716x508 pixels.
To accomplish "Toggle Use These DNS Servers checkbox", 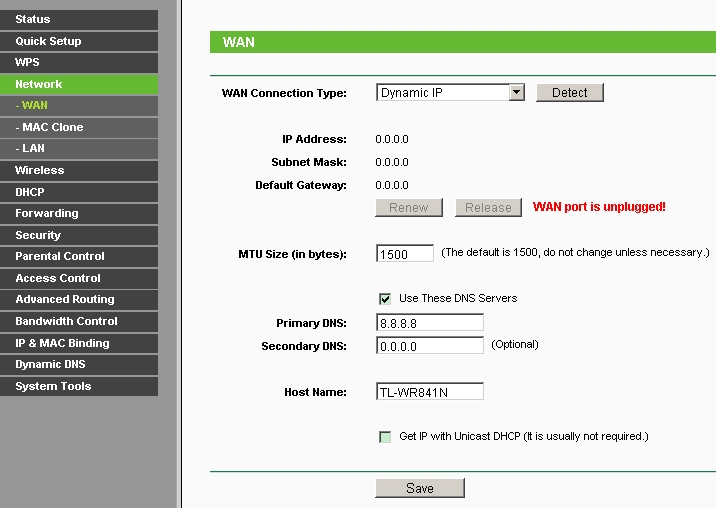I will click(x=385, y=299).
